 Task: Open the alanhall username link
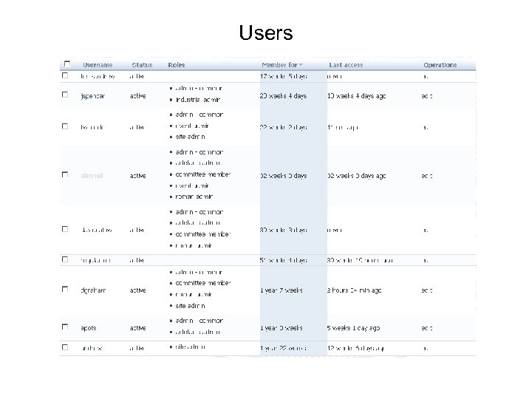coord(94,176)
